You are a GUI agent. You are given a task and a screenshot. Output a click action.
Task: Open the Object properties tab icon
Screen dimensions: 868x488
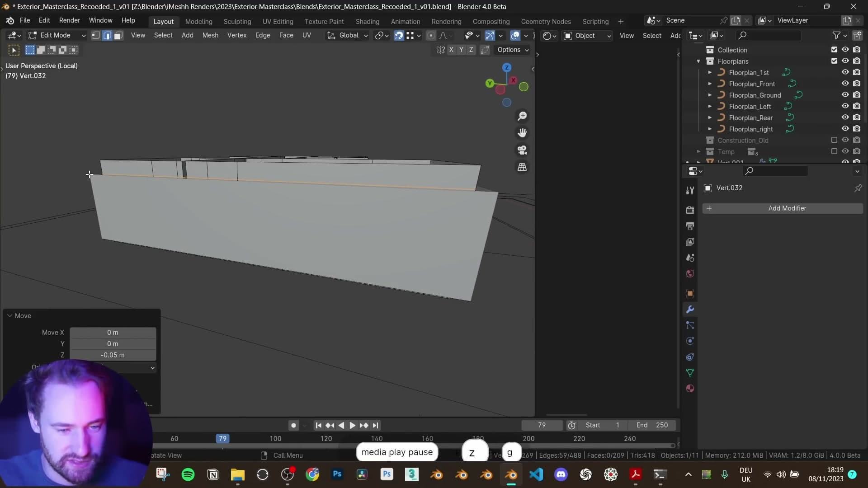coord(690,294)
